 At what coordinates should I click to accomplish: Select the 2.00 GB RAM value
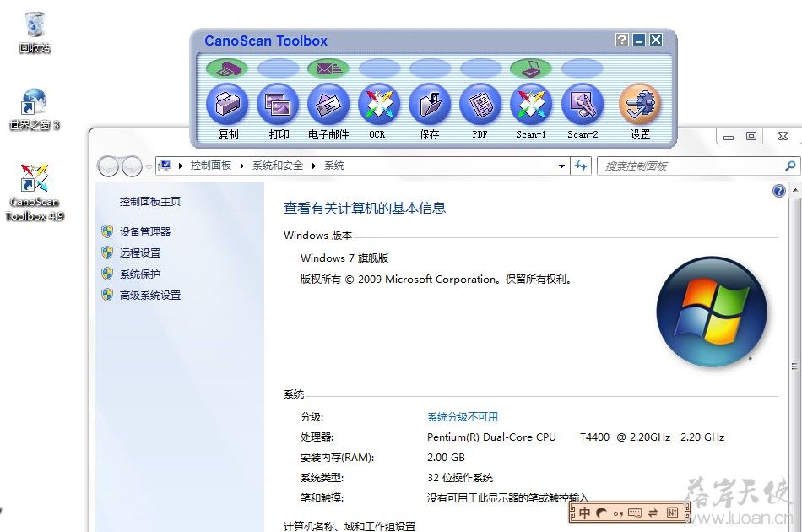click(446, 458)
